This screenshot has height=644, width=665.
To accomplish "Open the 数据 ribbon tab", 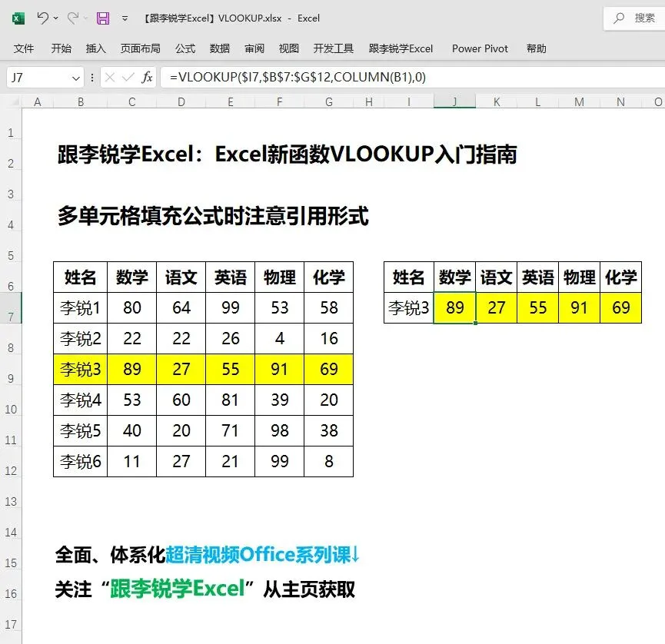I will pyautogui.click(x=220, y=48).
